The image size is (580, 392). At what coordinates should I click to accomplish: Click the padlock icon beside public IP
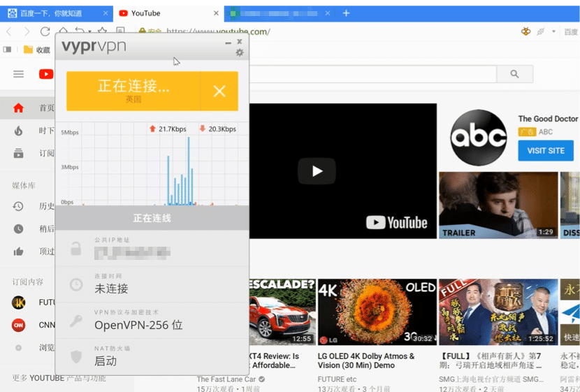(76, 249)
